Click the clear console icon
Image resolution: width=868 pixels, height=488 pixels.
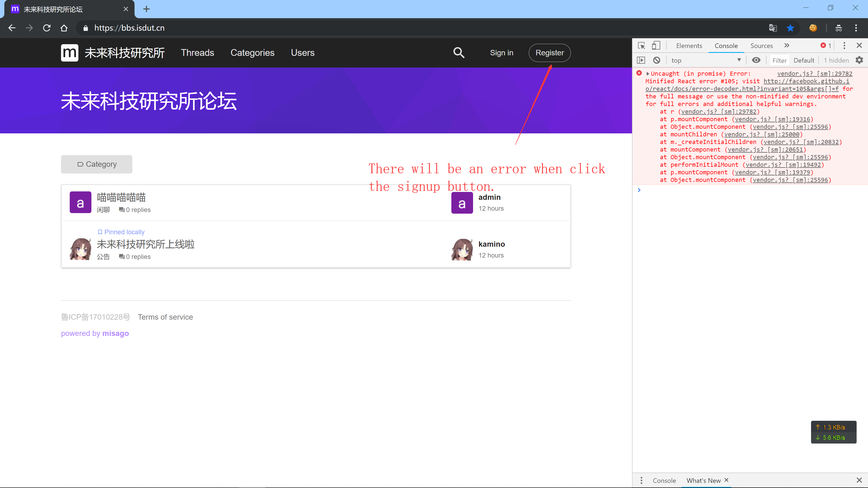[x=656, y=60]
